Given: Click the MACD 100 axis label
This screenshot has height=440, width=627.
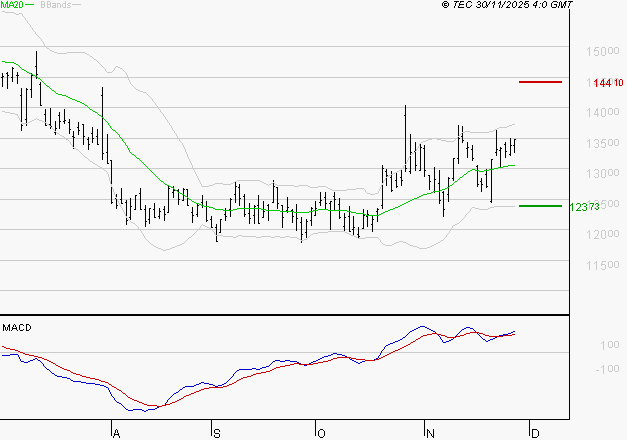Looking at the screenshot, I should pyautogui.click(x=610, y=345).
